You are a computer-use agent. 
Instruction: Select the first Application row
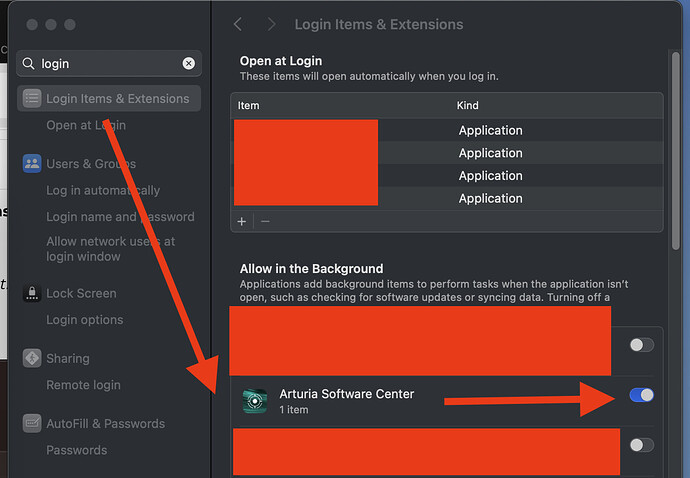(x=447, y=130)
